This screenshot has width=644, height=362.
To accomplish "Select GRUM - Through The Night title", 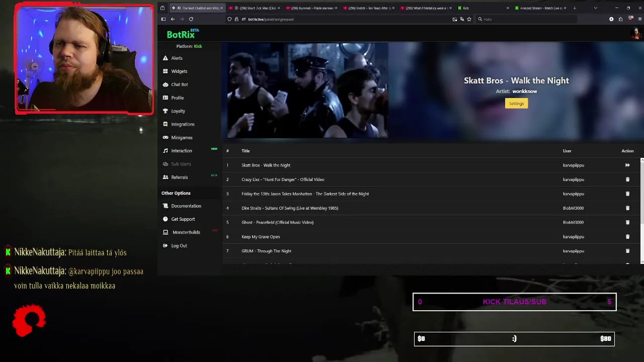I will (x=266, y=251).
